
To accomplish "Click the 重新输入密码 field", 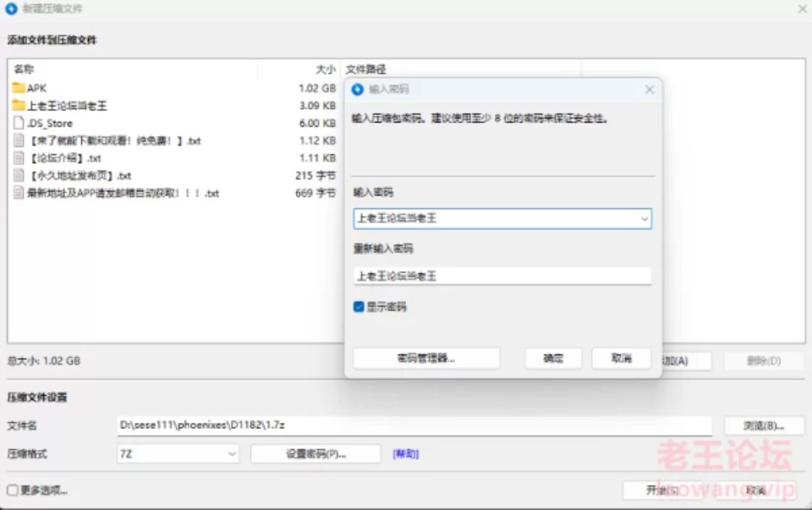I will click(502, 276).
